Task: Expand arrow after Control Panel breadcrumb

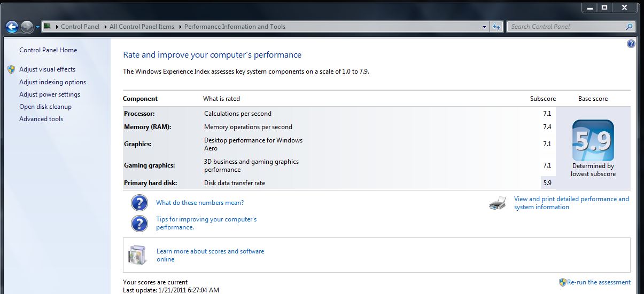Action: click(x=104, y=27)
